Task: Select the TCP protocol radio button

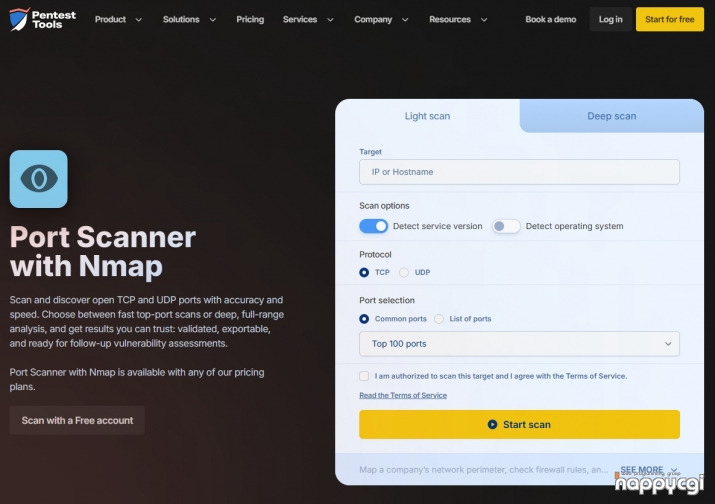Action: tap(364, 272)
